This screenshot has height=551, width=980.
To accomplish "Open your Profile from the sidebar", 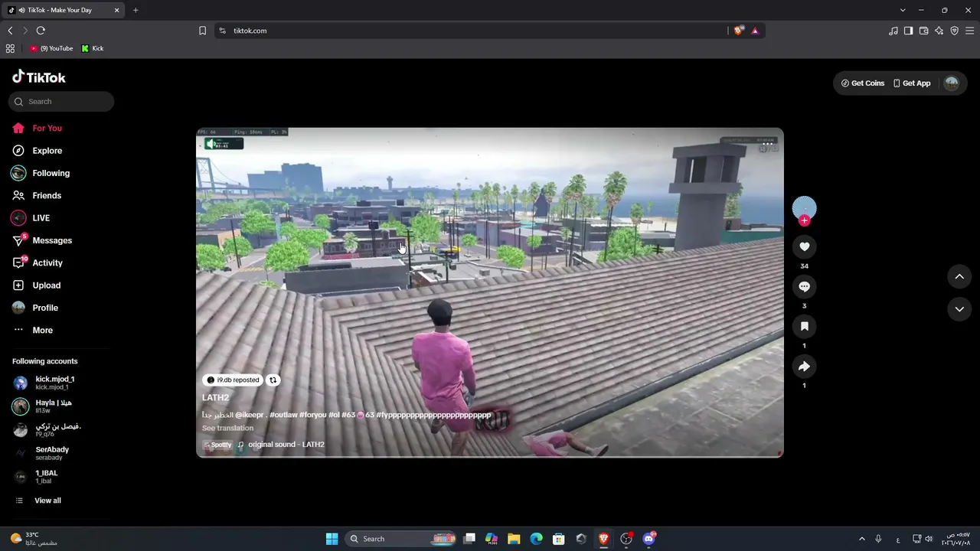I will tap(35, 308).
